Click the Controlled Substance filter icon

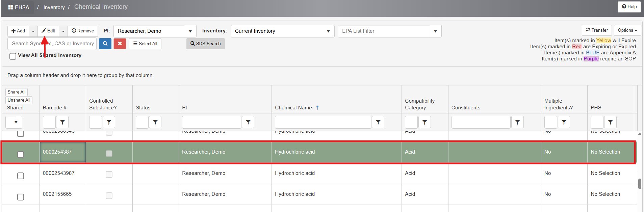point(109,122)
